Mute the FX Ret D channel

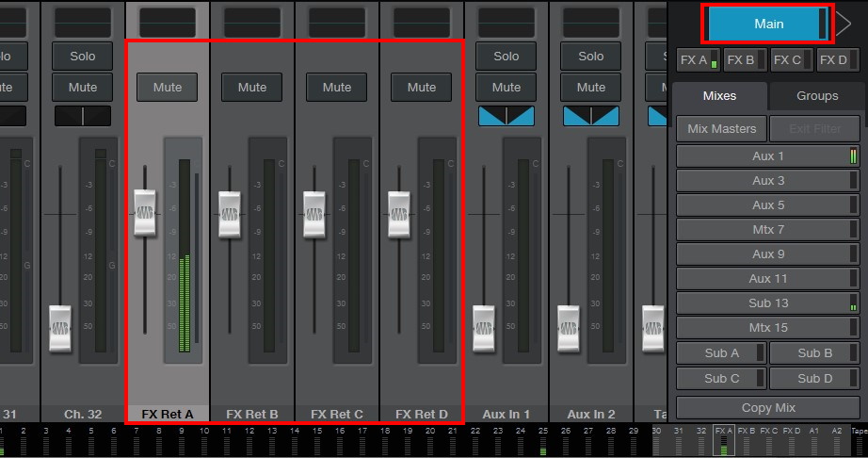[421, 87]
